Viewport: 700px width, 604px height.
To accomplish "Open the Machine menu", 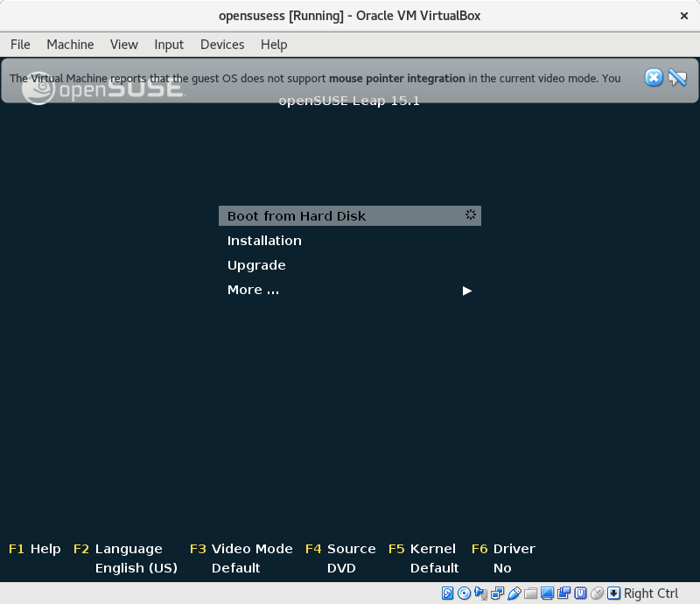I will coord(70,44).
